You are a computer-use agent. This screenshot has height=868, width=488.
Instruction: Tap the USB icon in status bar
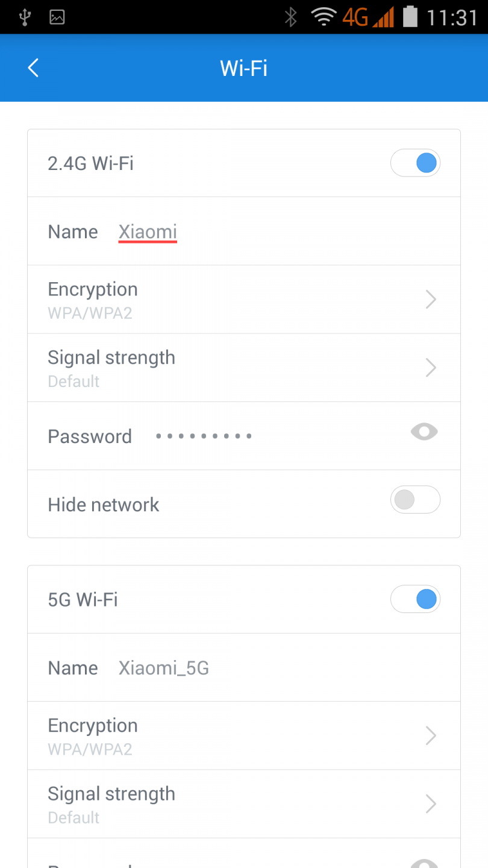point(25,17)
